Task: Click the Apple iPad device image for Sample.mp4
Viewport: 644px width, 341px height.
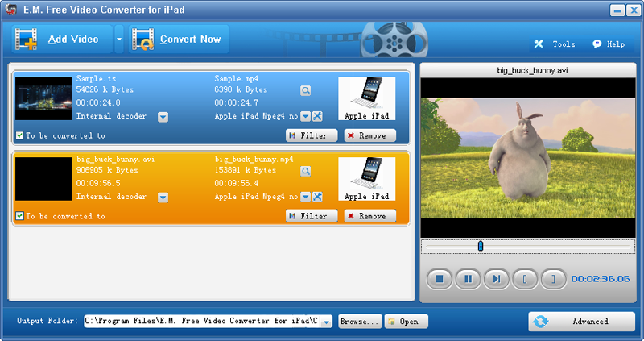Action: 367,98
